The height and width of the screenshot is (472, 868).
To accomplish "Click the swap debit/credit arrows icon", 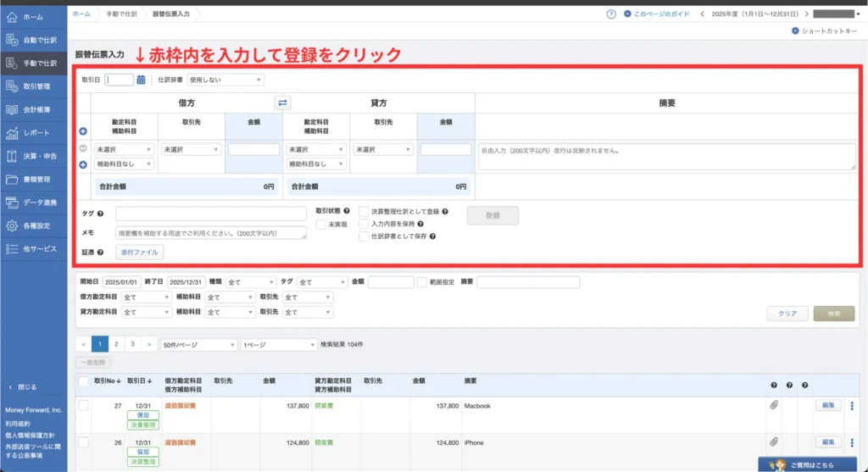I will point(282,103).
